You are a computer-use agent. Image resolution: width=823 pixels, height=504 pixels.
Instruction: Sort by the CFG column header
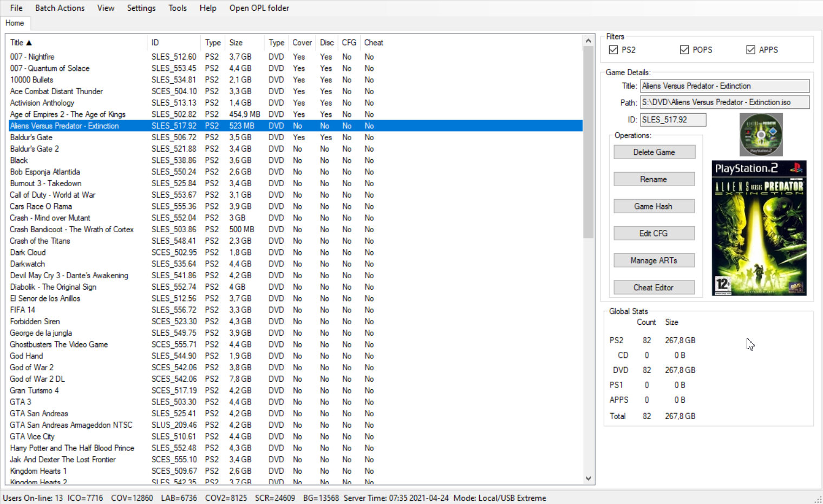coord(349,42)
